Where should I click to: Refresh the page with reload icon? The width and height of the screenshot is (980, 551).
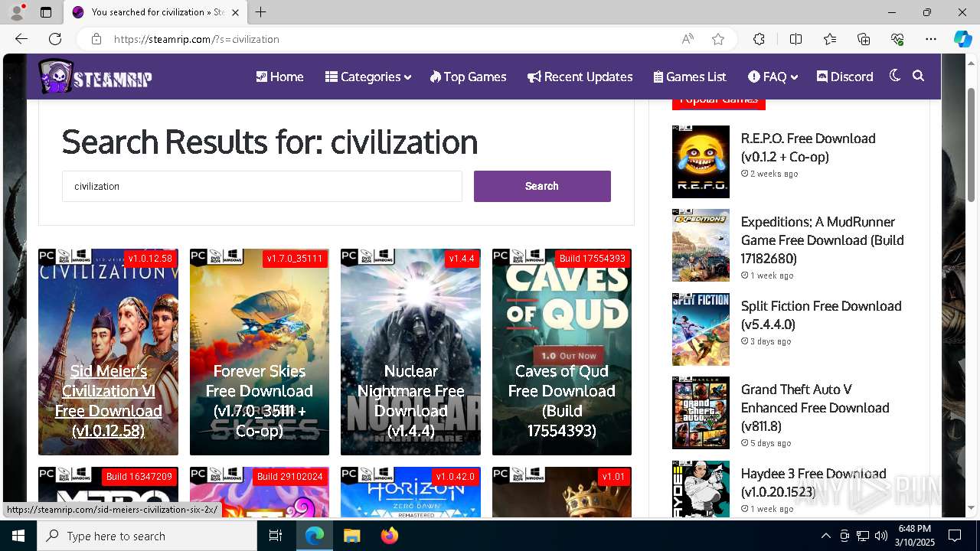pos(55,39)
